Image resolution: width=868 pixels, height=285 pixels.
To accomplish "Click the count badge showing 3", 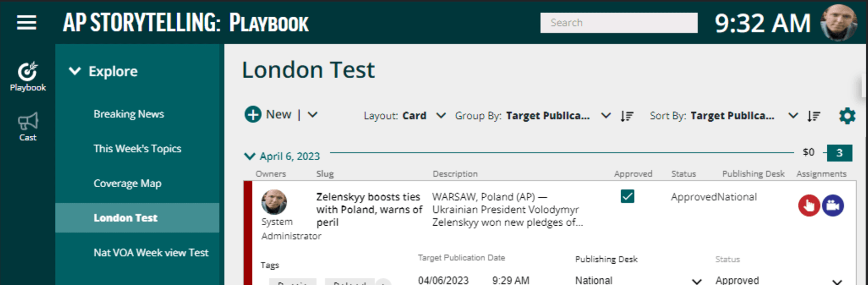I will point(840,153).
